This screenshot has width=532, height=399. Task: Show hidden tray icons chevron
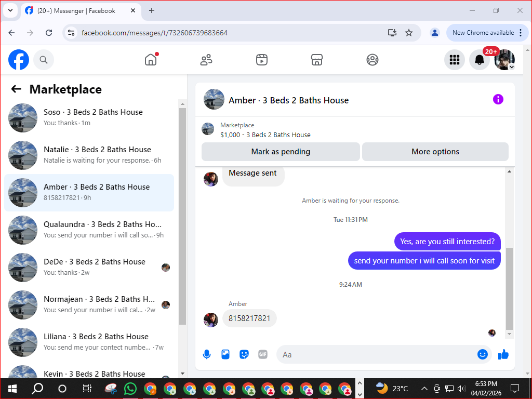pos(424,389)
